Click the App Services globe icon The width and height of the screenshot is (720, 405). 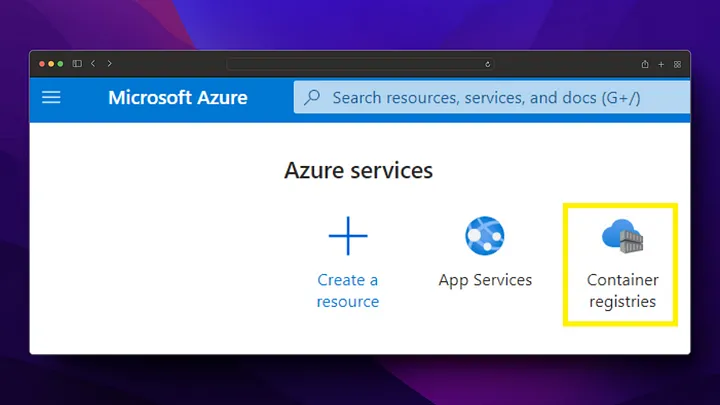[x=484, y=236]
